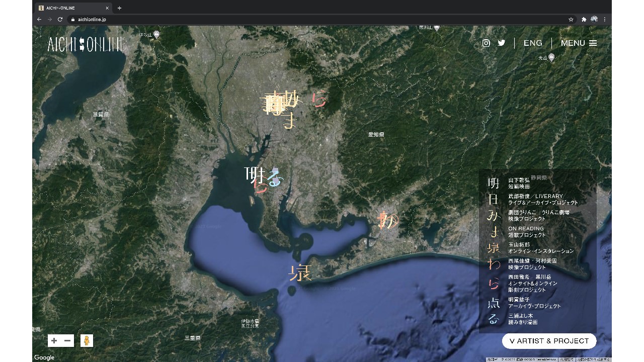The width and height of the screenshot is (644, 362).
Task: Open the Instagram link icon
Action: [486, 43]
